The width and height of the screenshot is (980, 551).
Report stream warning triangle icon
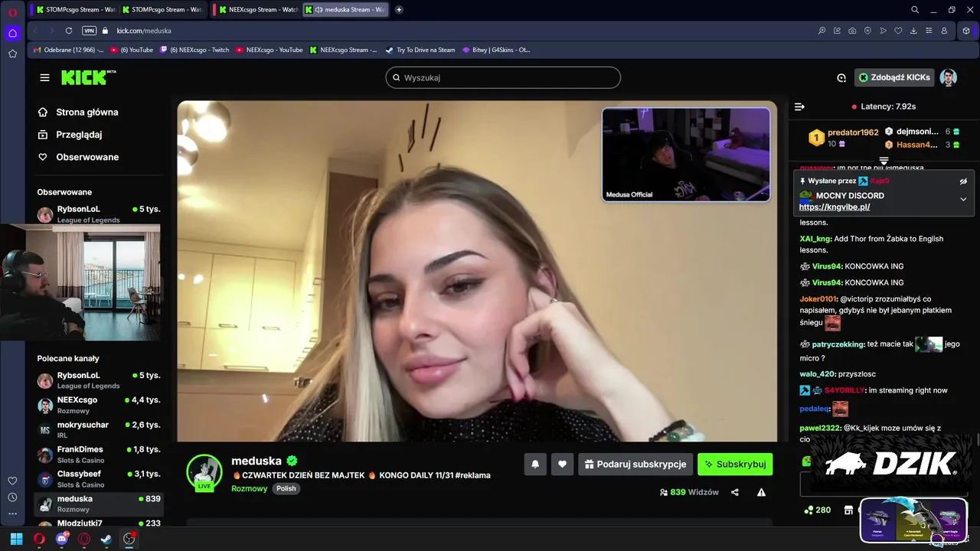(761, 492)
